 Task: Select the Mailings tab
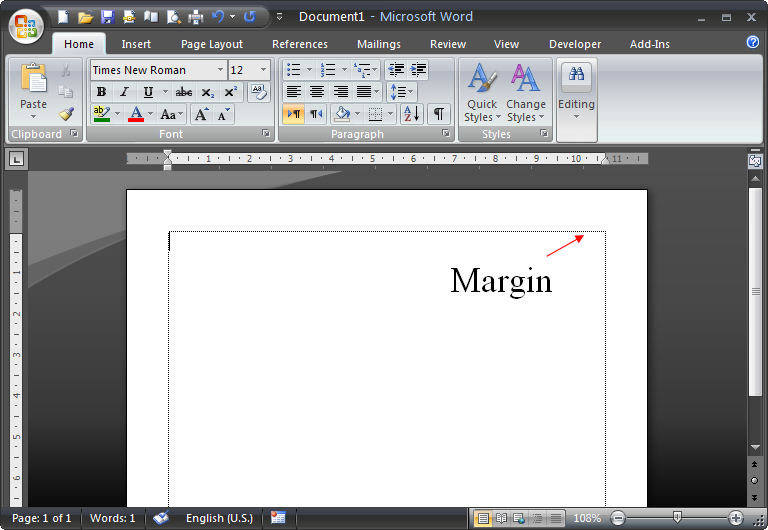click(379, 44)
